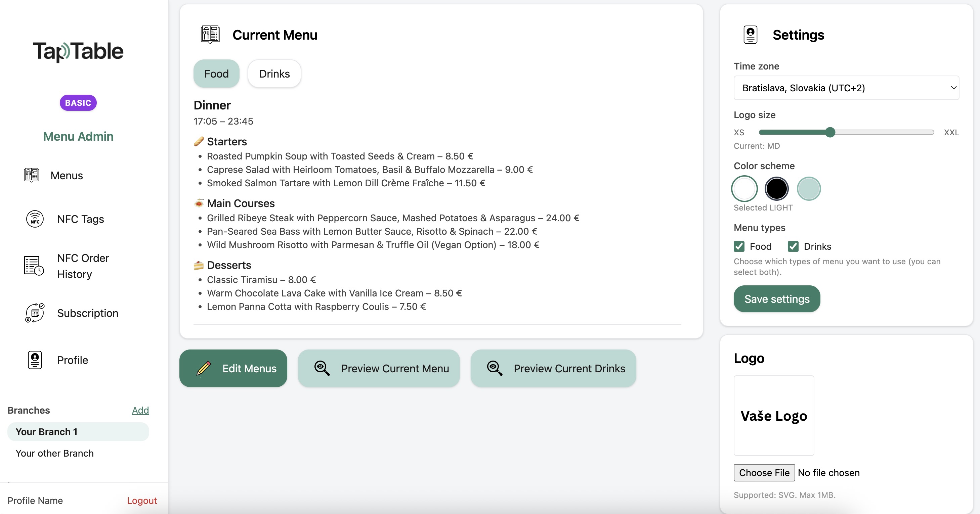Open the Time zone dropdown

846,88
